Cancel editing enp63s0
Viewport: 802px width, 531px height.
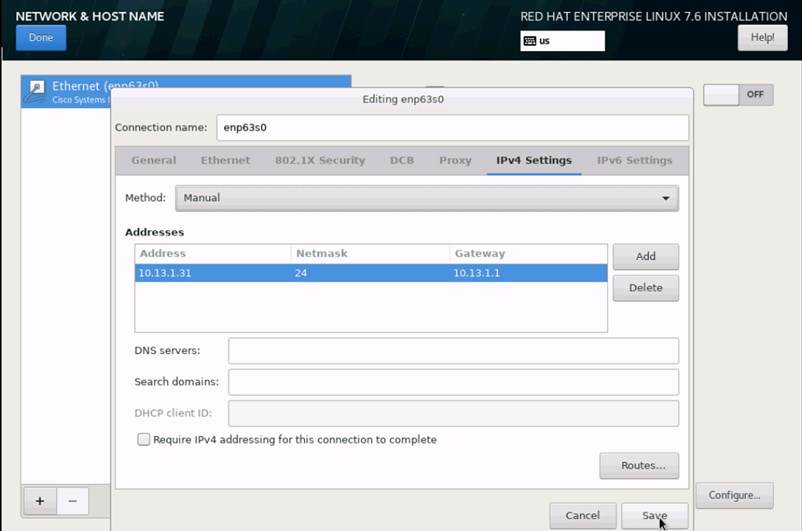click(583, 516)
